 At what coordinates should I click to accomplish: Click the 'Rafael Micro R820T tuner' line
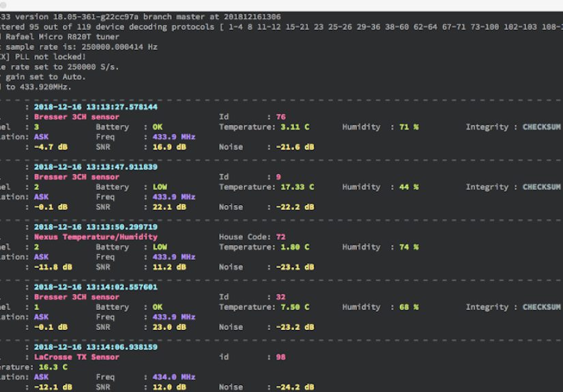point(60,37)
